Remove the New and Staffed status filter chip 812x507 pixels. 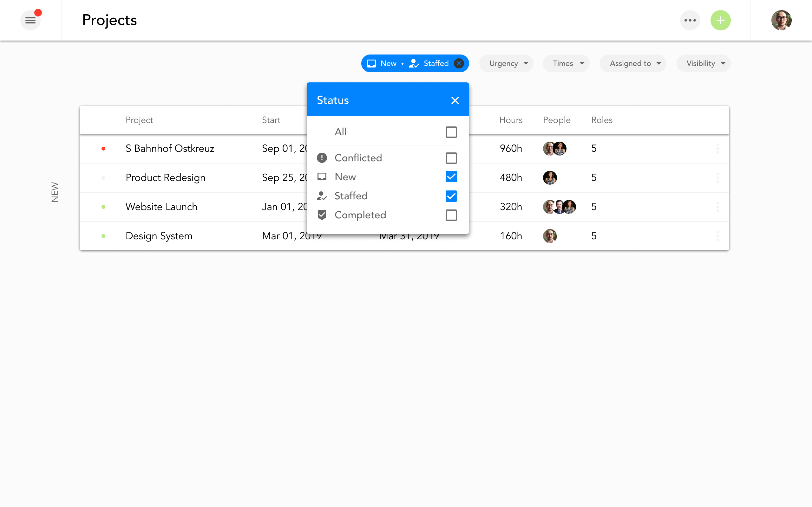(x=459, y=63)
